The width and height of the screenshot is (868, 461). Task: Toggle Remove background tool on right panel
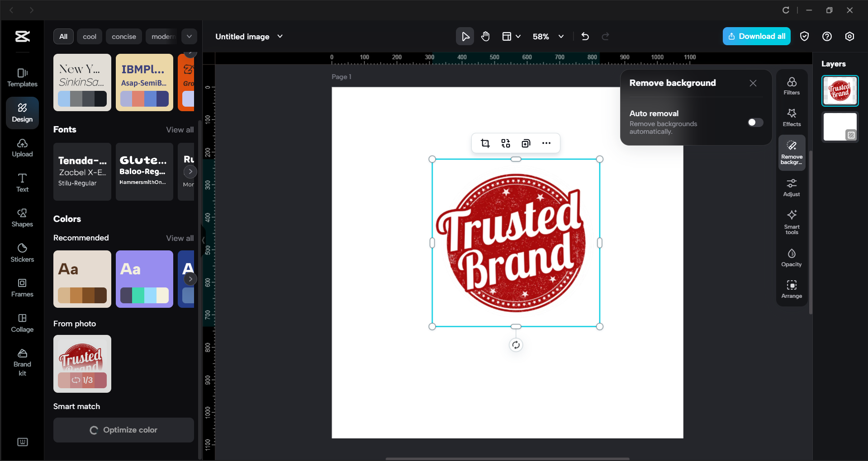(x=791, y=152)
